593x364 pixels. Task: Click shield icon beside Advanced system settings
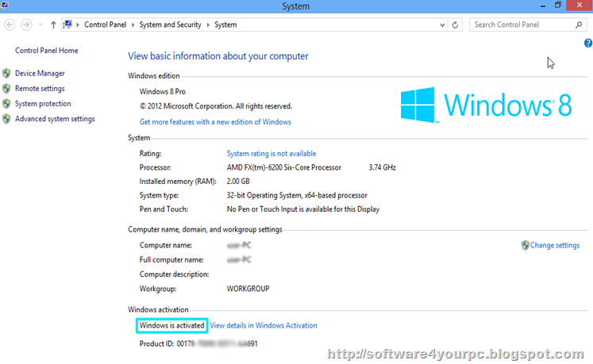(x=6, y=119)
